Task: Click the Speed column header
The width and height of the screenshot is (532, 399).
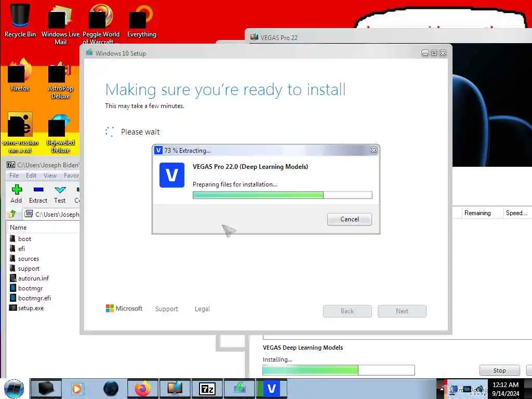Action: point(517,213)
